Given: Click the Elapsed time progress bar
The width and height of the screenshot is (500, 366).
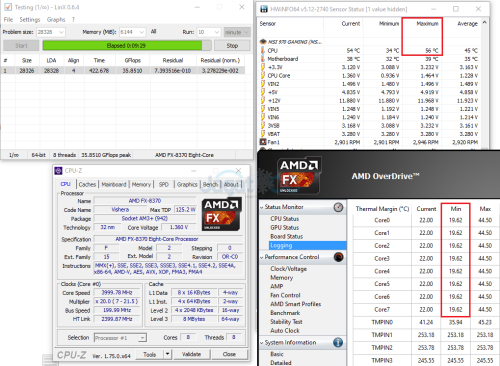Looking at the screenshot, I should (127, 45).
